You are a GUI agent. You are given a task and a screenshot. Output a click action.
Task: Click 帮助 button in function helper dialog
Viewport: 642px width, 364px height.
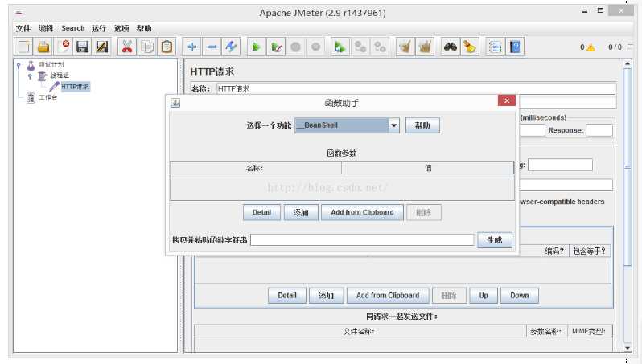pyautogui.click(x=422, y=125)
